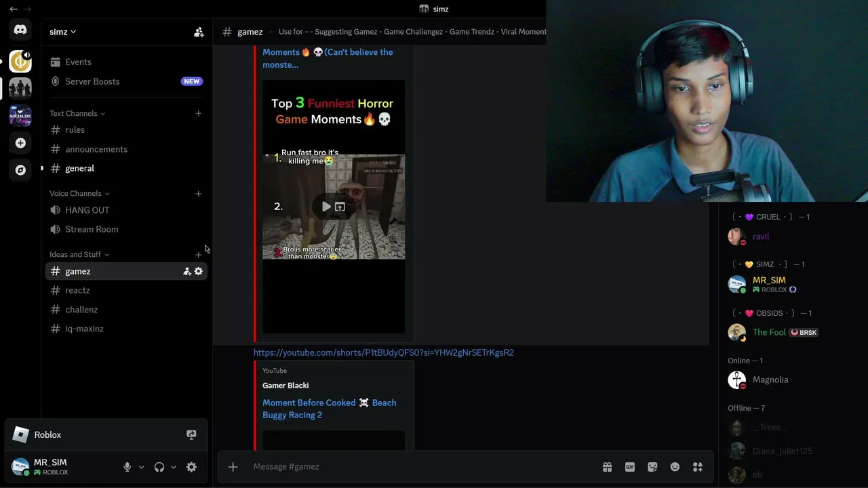
Task: Collapse the Voice Channels category
Action: click(79, 193)
